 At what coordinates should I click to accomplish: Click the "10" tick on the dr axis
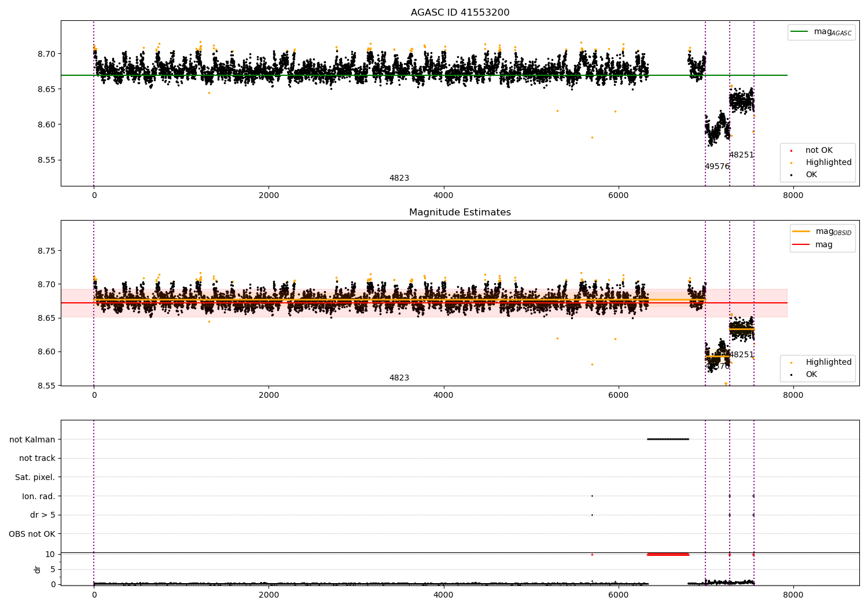click(x=50, y=554)
